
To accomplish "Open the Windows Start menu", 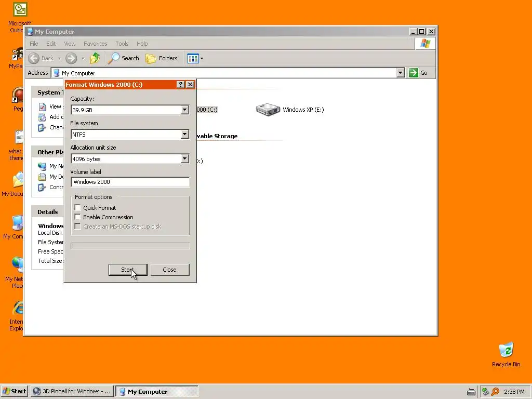I will [x=14, y=391].
